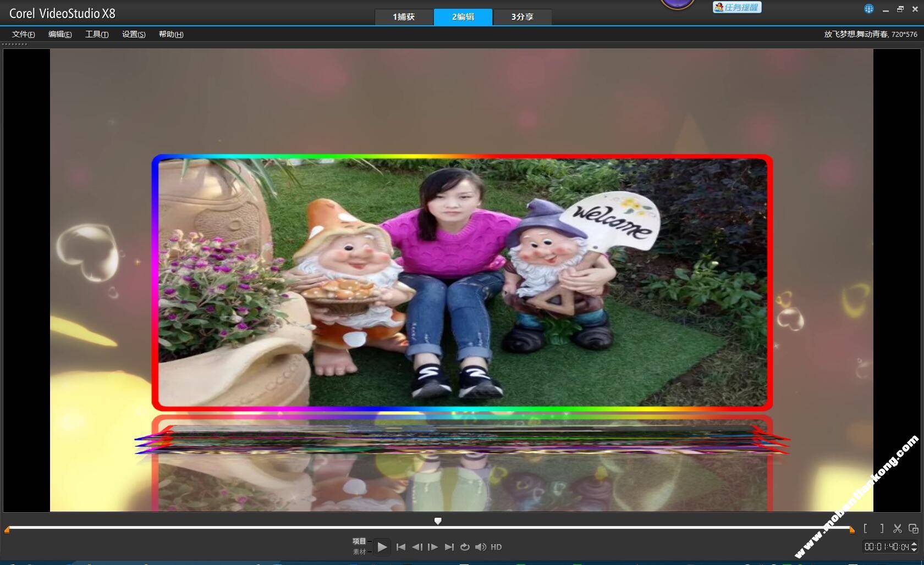Click the orange trim marker at start
The height and width of the screenshot is (565, 924).
click(7, 530)
